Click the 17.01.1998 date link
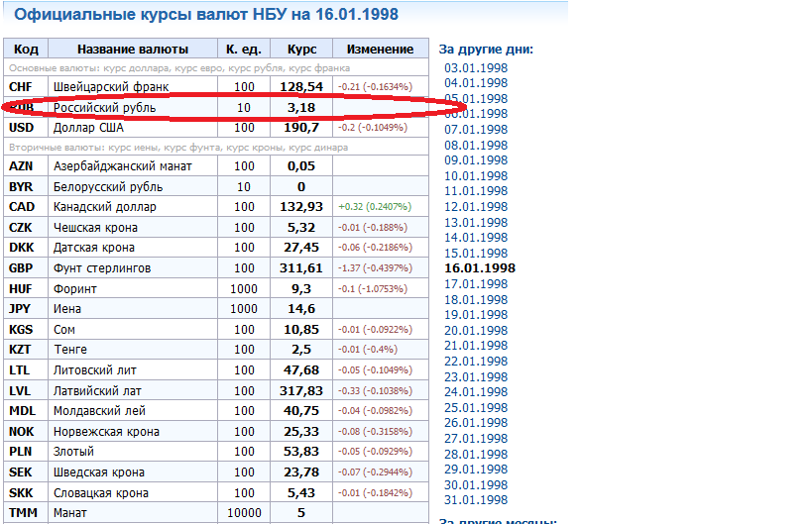This screenshot has width=812, height=524. [x=476, y=284]
